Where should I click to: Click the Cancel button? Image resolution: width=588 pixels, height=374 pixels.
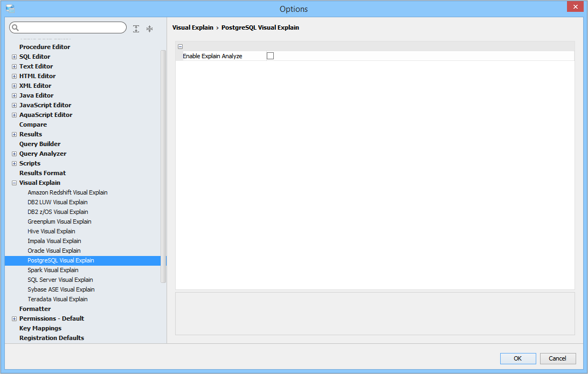pos(558,358)
